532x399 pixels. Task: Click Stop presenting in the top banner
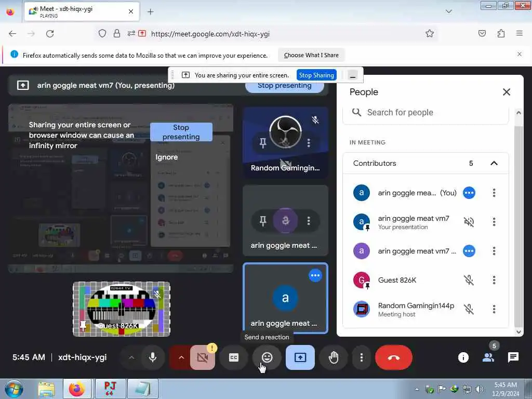tap(284, 87)
